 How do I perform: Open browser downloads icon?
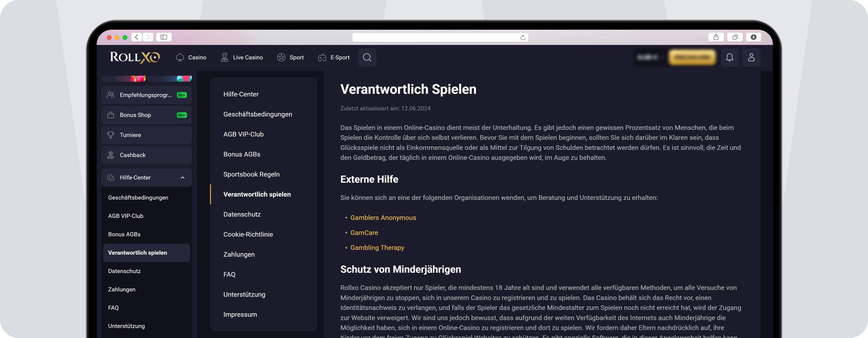[754, 37]
